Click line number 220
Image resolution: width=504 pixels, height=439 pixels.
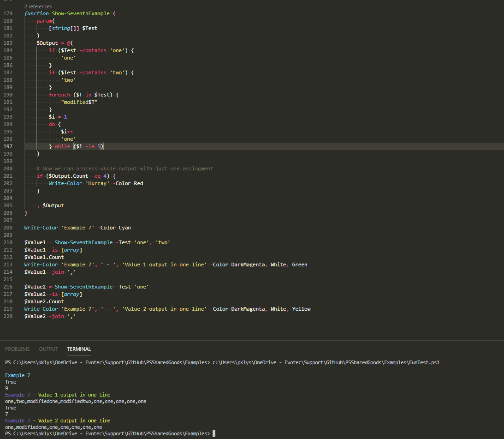(8, 316)
